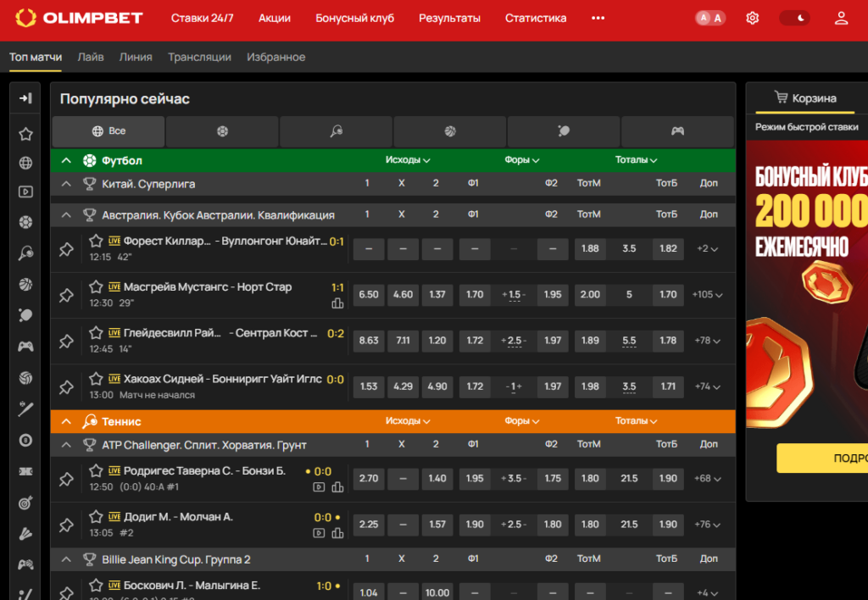This screenshot has height=600, width=868.
Task: Favorite the Глейдесвилл Райдерс match star
Action: 96,333
